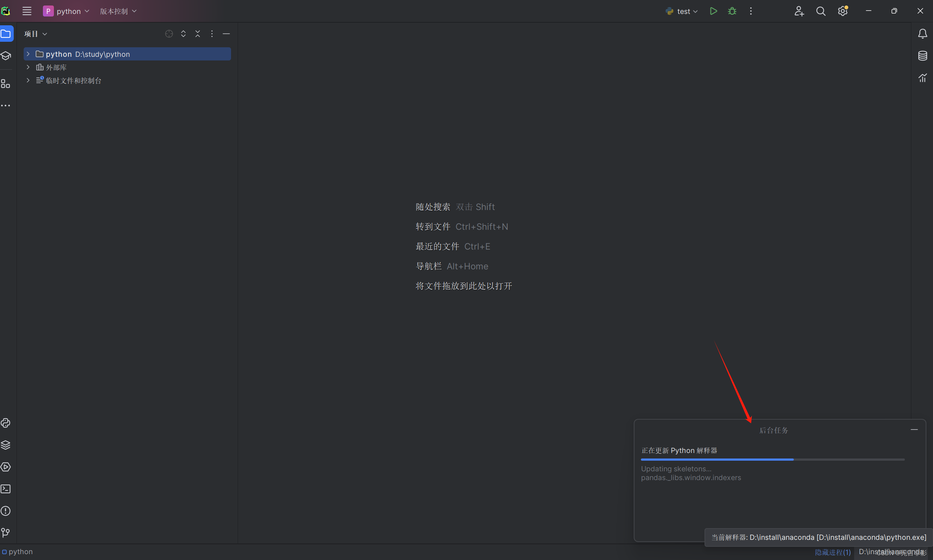
Task: Click 隐藏进程(1) link in status bar
Action: pyautogui.click(x=833, y=552)
